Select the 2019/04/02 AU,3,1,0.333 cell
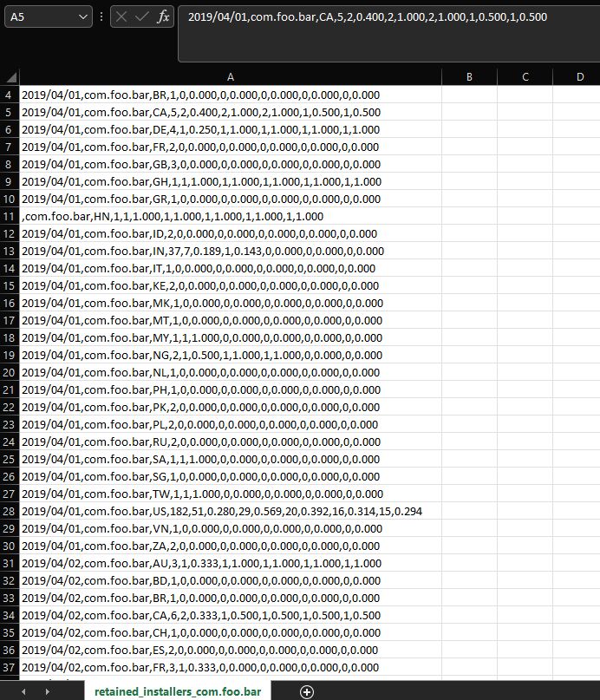The image size is (600, 700). [x=231, y=564]
